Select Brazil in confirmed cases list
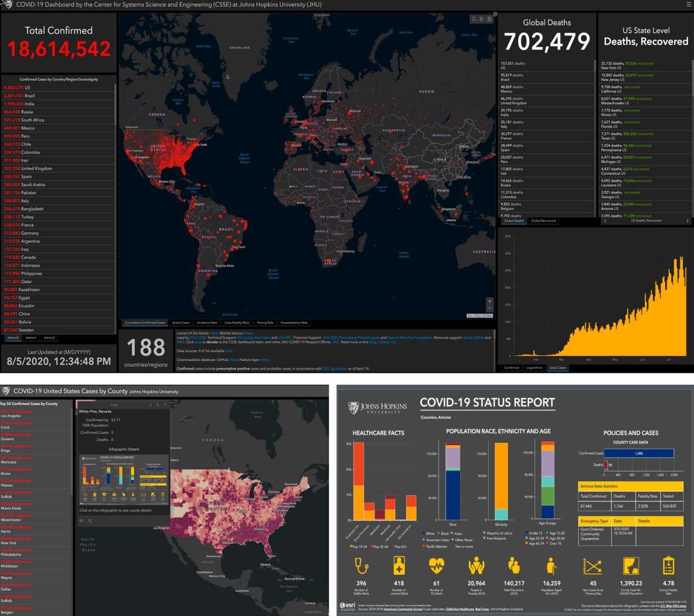694x616 pixels. click(x=58, y=96)
